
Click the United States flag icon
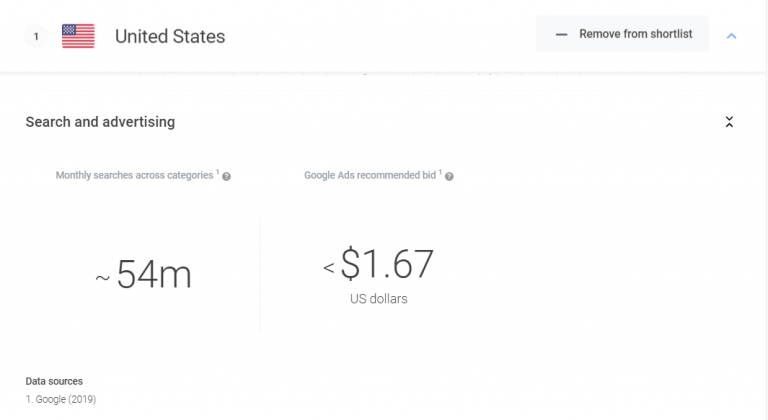[78, 36]
